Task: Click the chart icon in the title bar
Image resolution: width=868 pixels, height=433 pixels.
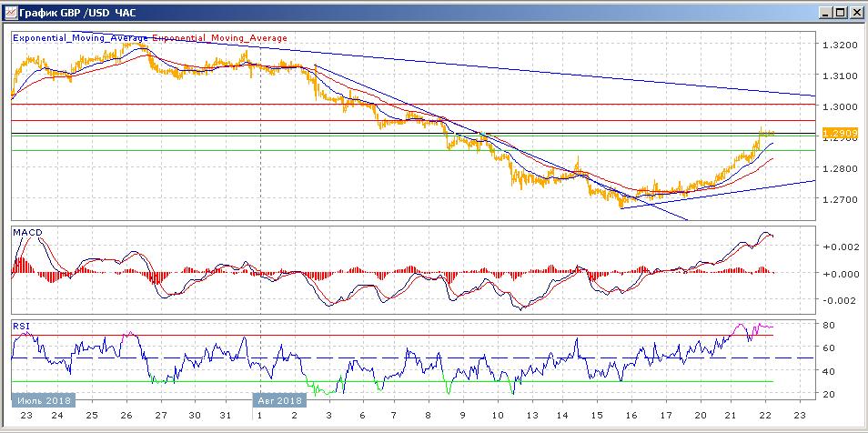Action: (9, 13)
